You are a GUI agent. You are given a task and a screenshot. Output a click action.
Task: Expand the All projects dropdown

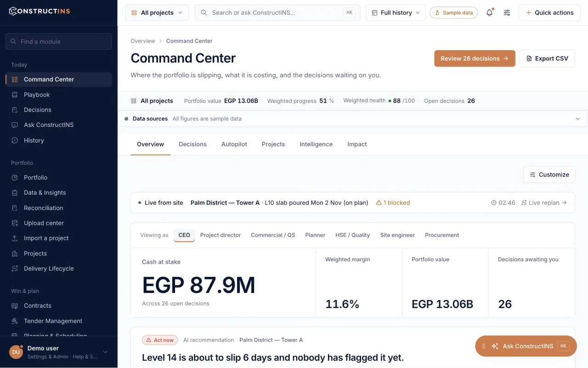coord(157,13)
